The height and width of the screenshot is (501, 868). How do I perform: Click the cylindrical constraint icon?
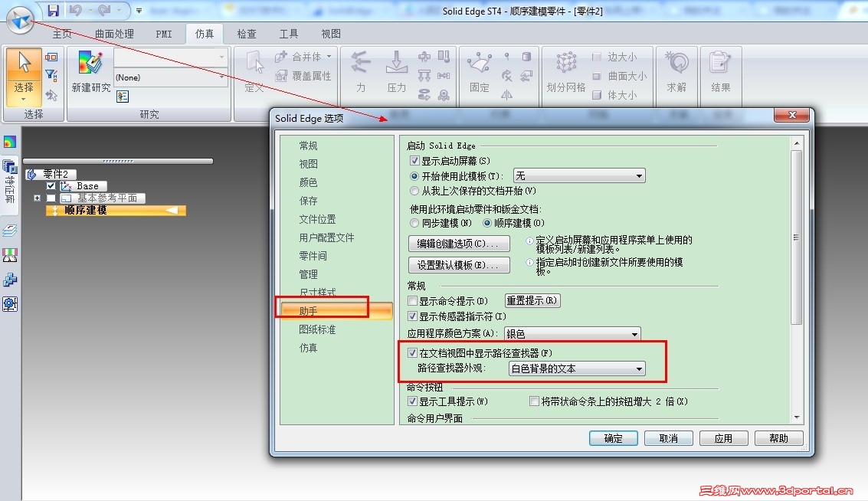tap(526, 57)
